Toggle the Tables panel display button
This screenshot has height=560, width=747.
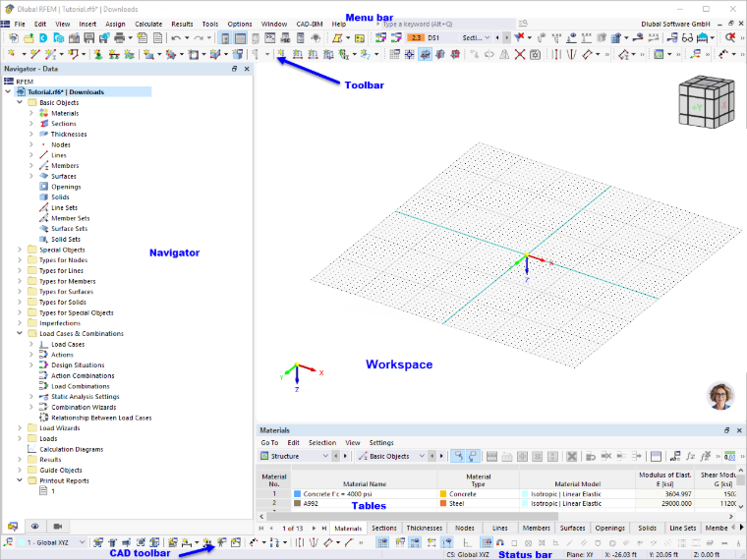pos(241,38)
